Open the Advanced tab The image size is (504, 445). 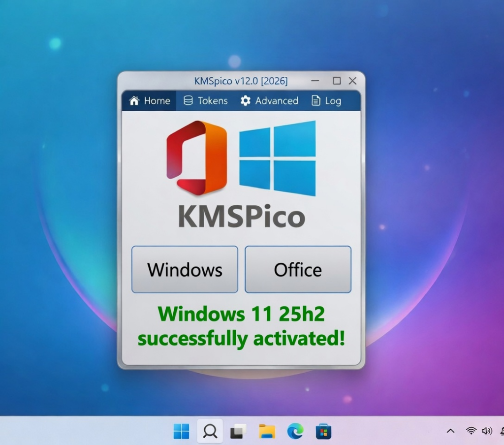pos(269,100)
